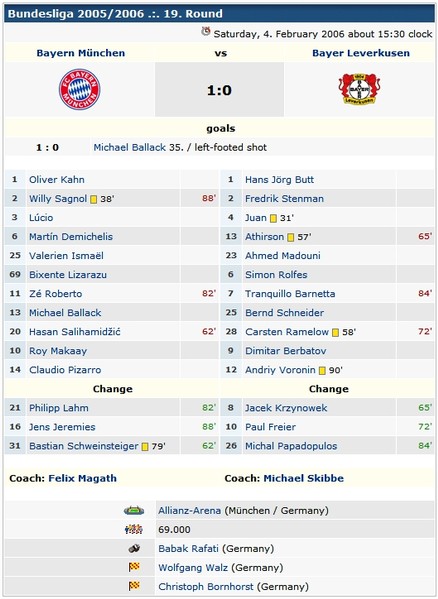Viewport: 438px width, 599px height.
Task: Click Bastian Schweinsteiger's yellow card icon
Action: point(145,447)
